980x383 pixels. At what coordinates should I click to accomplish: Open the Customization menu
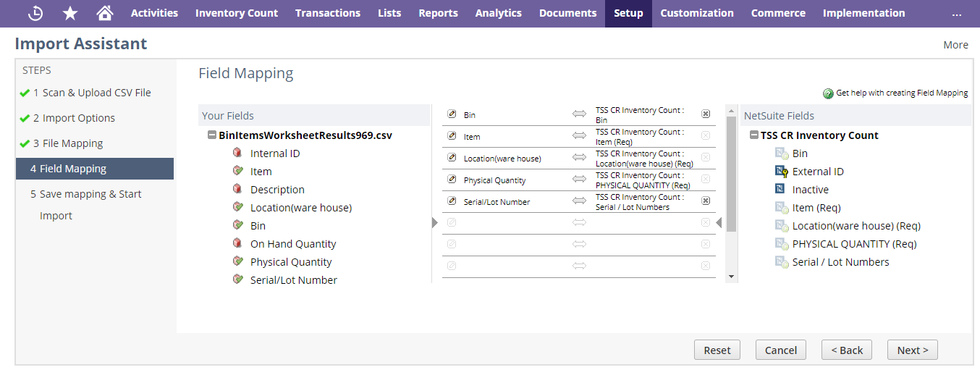click(x=696, y=13)
